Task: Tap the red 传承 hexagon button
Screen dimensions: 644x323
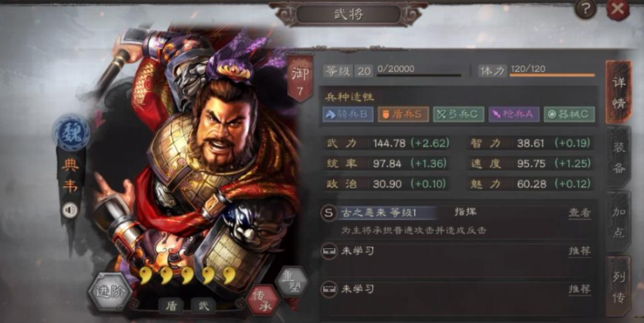Action: [x=263, y=300]
